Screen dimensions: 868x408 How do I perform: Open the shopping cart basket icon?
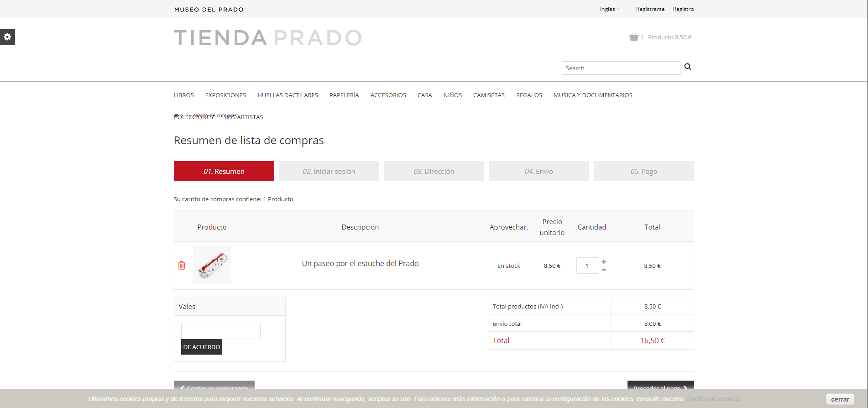pos(634,37)
